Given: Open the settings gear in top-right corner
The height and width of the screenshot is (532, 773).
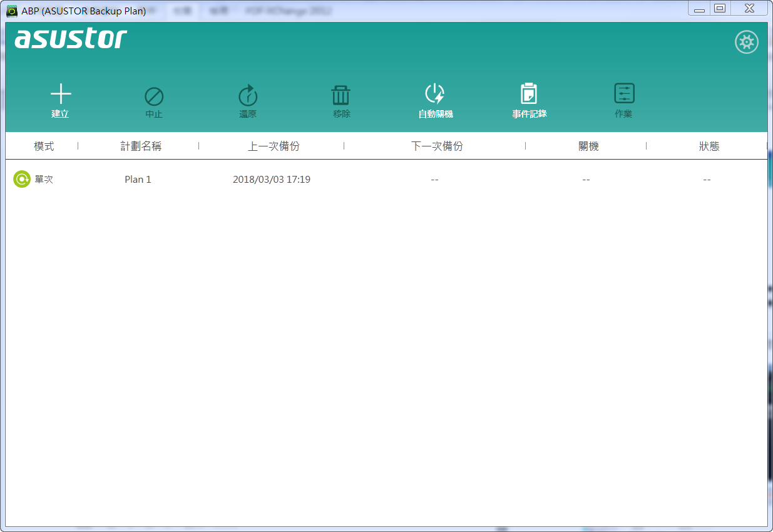Looking at the screenshot, I should point(746,43).
